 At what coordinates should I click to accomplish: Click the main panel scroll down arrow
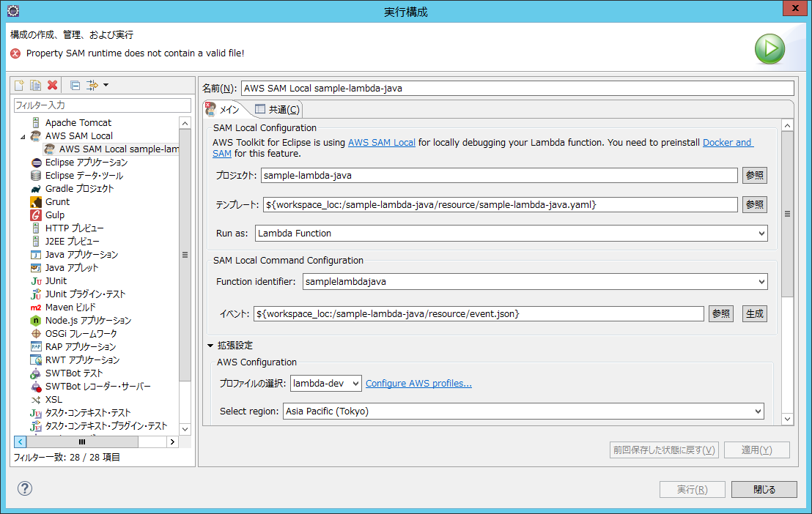click(787, 419)
